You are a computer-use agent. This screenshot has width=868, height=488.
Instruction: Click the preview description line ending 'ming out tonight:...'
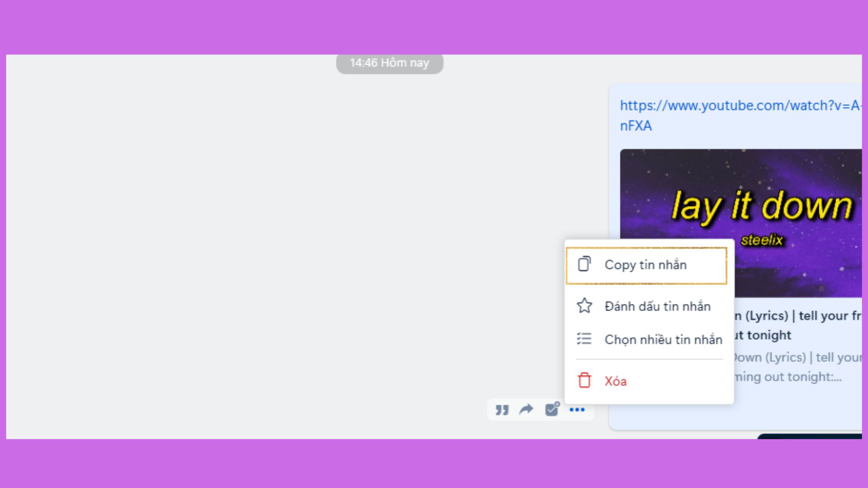point(788,377)
